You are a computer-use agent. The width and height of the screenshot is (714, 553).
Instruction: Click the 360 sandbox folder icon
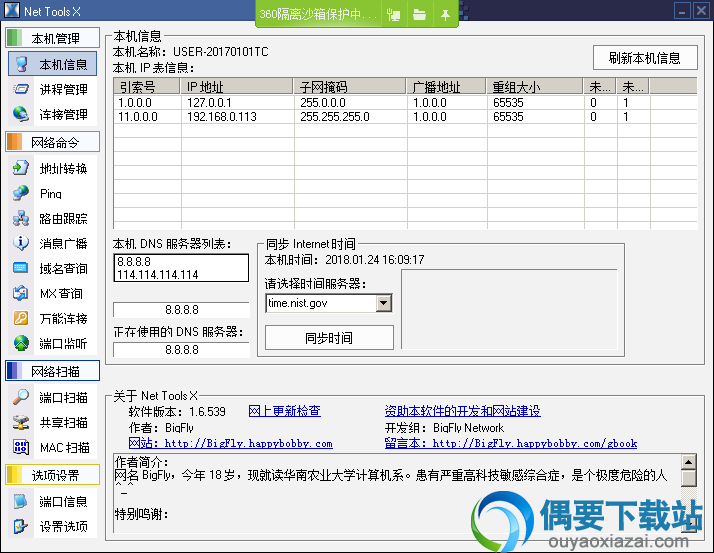419,15
